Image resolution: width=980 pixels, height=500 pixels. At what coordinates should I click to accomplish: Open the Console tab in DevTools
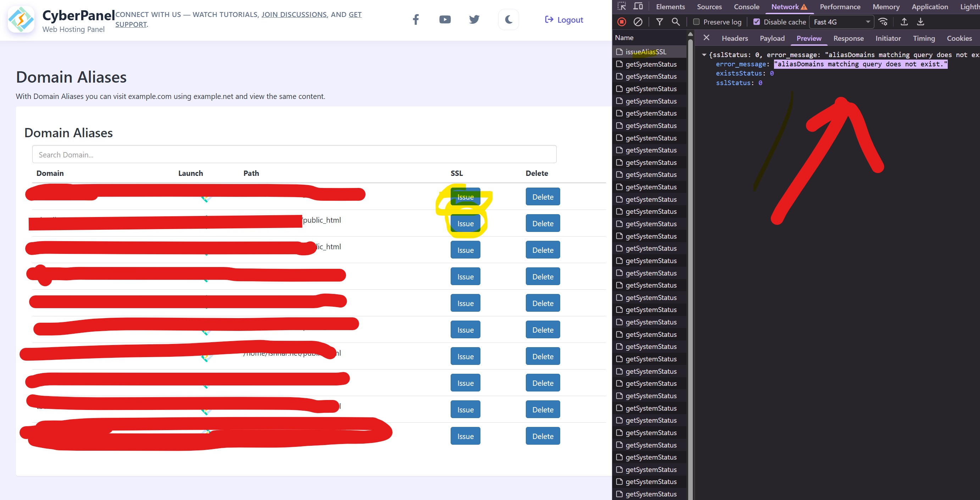pyautogui.click(x=746, y=7)
